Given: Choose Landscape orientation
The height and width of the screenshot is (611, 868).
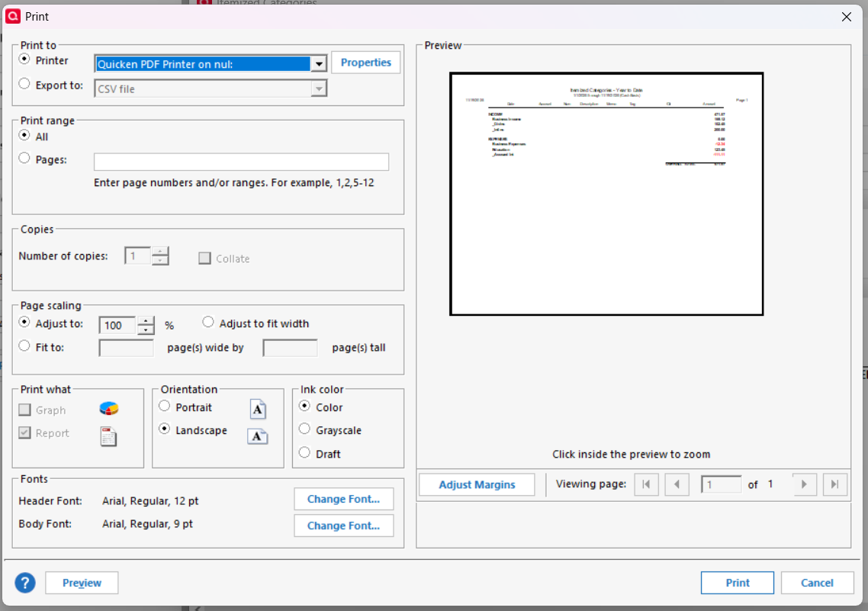Looking at the screenshot, I should (165, 429).
